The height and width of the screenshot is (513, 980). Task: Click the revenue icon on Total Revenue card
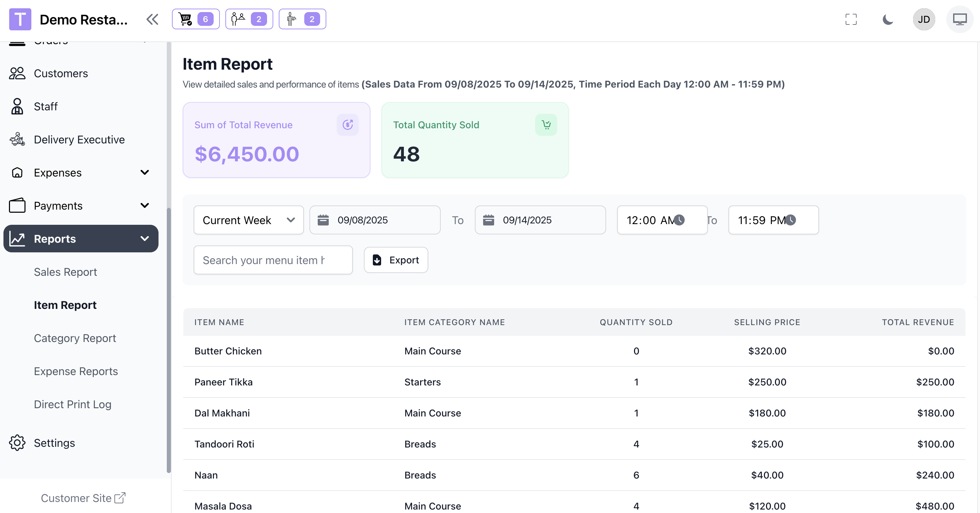pos(347,125)
